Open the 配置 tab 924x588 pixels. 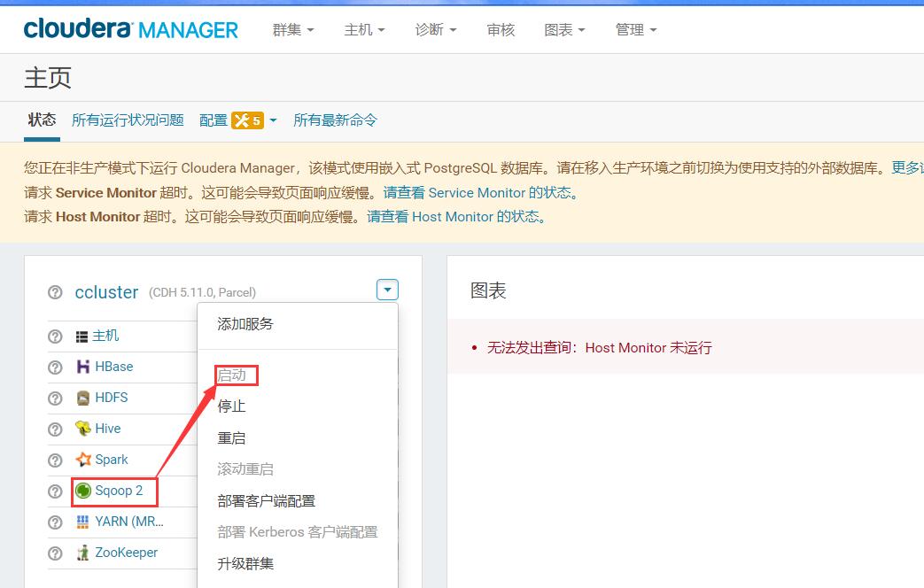coord(214,120)
